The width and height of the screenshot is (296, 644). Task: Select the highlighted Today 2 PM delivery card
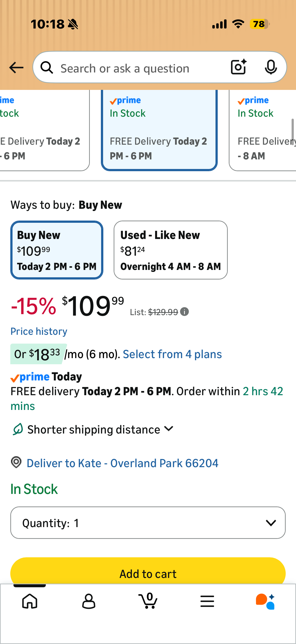click(x=159, y=130)
